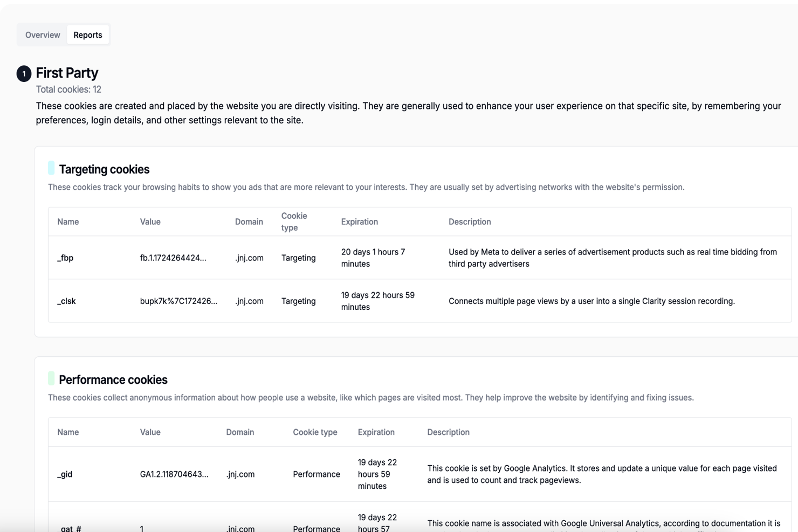
Task: Click the Google Analytics description for _gid
Action: click(602, 474)
